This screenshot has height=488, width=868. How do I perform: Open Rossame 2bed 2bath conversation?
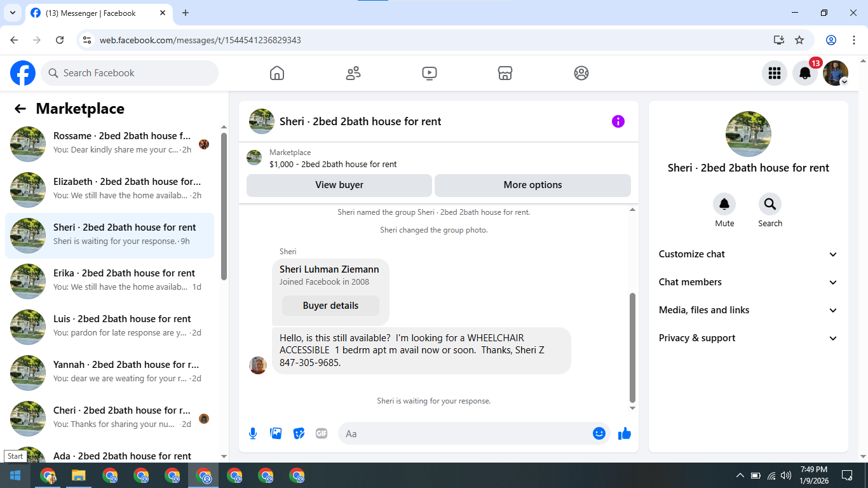[x=109, y=144]
